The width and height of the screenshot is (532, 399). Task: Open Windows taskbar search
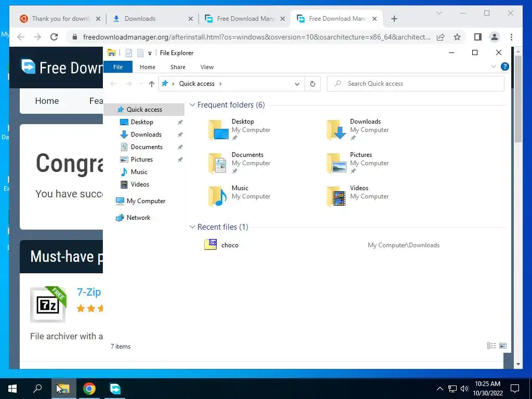(37, 389)
